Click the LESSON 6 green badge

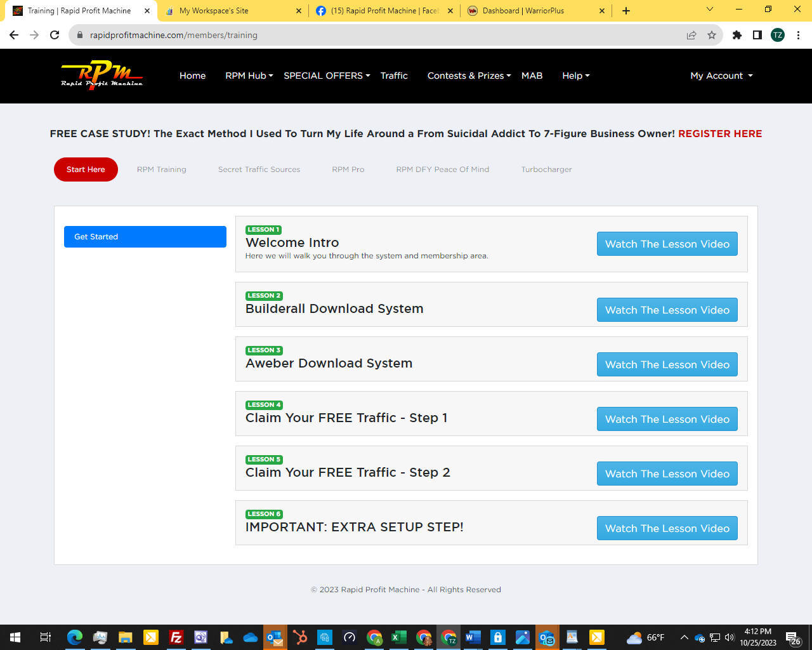(x=264, y=514)
